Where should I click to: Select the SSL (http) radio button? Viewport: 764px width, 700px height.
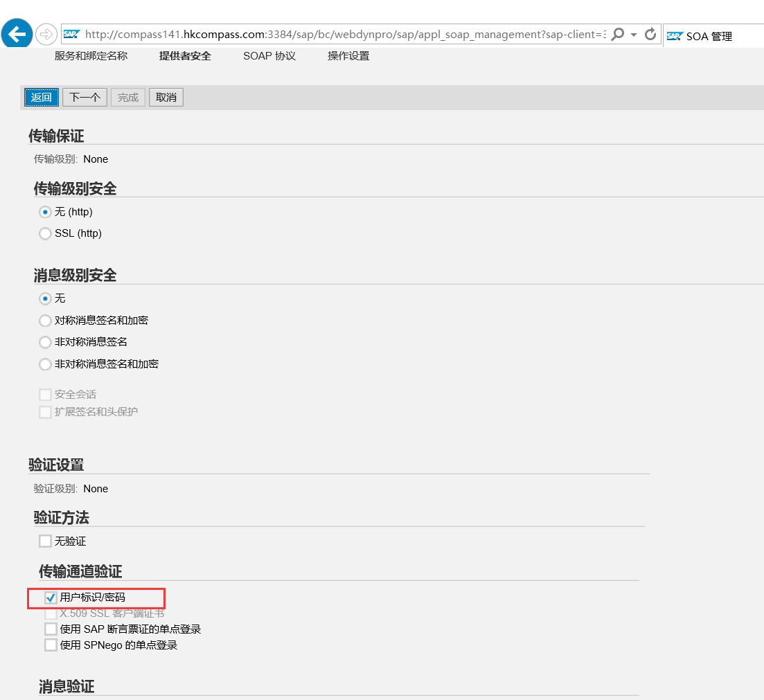point(45,234)
